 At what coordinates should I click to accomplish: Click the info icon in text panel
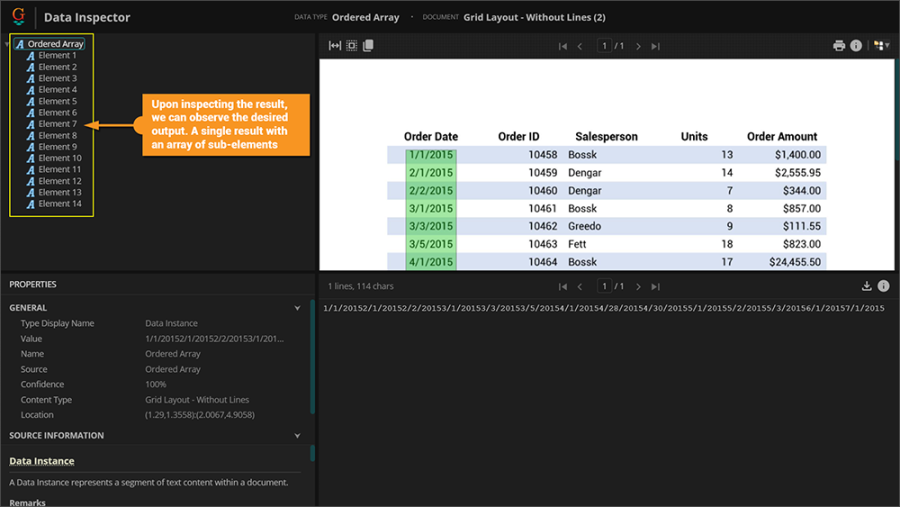tap(884, 286)
